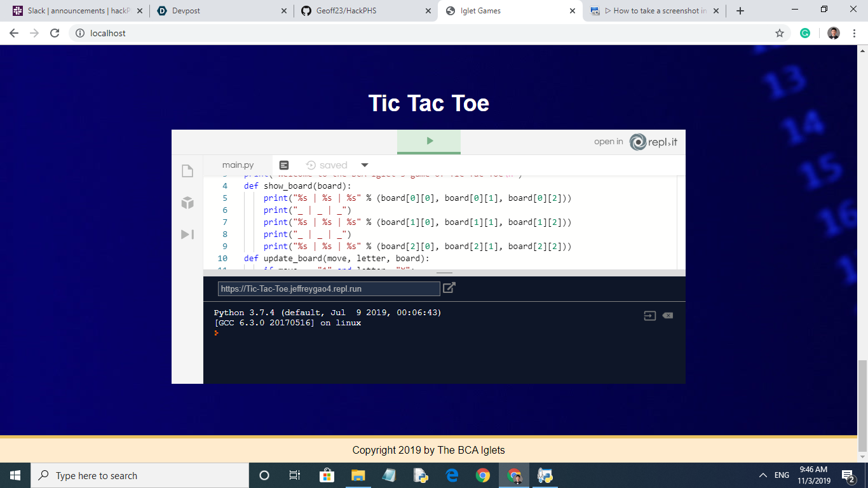
Task: Click the code formatter icon beside main.py
Action: click(284, 165)
